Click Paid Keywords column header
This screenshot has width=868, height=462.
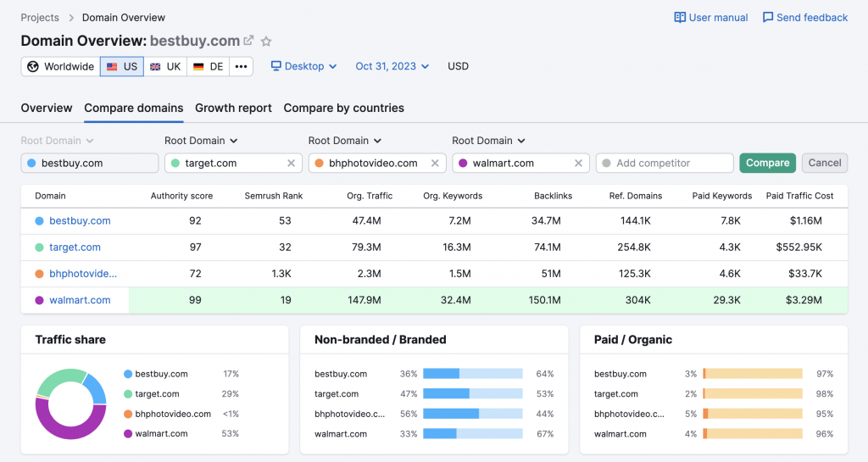pos(722,196)
